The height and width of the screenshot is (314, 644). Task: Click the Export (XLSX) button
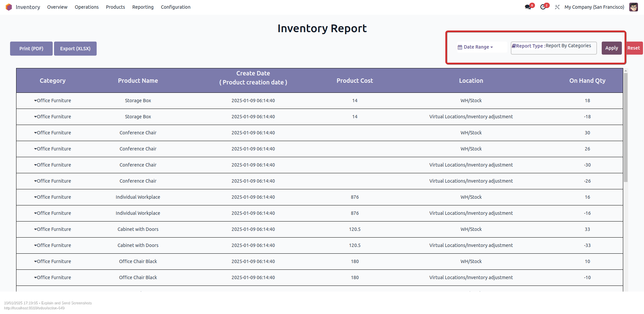tap(75, 49)
